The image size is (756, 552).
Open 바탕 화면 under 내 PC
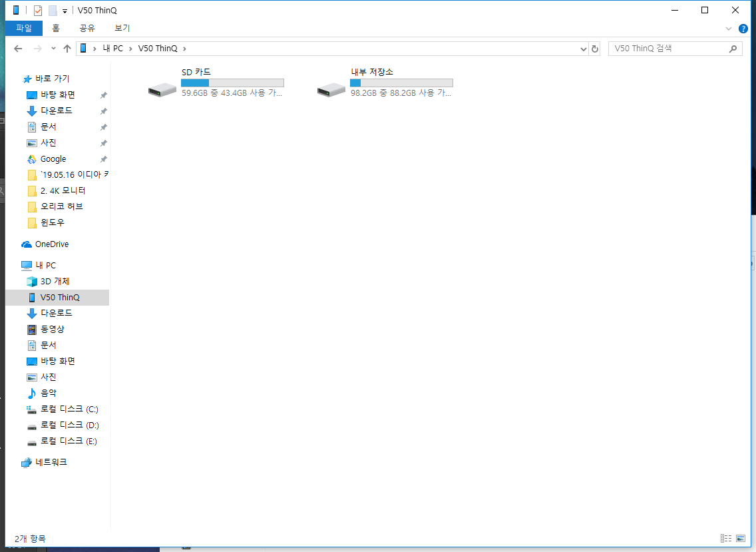coord(57,361)
